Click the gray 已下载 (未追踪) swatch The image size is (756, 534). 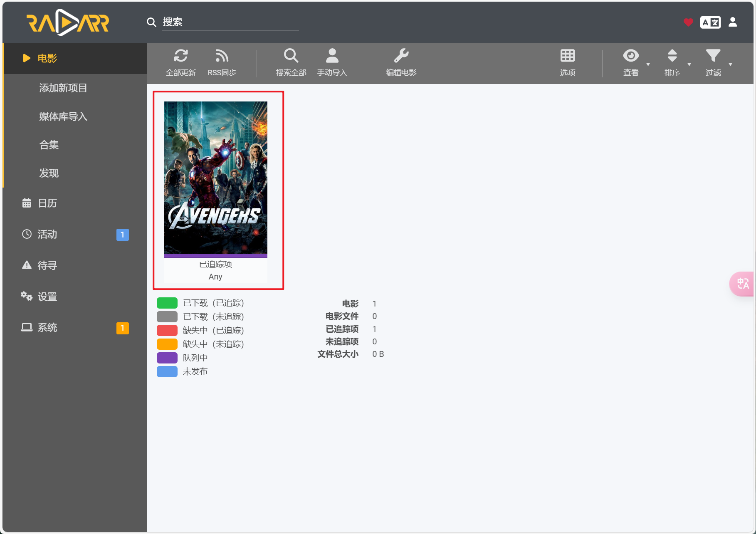pyautogui.click(x=167, y=316)
